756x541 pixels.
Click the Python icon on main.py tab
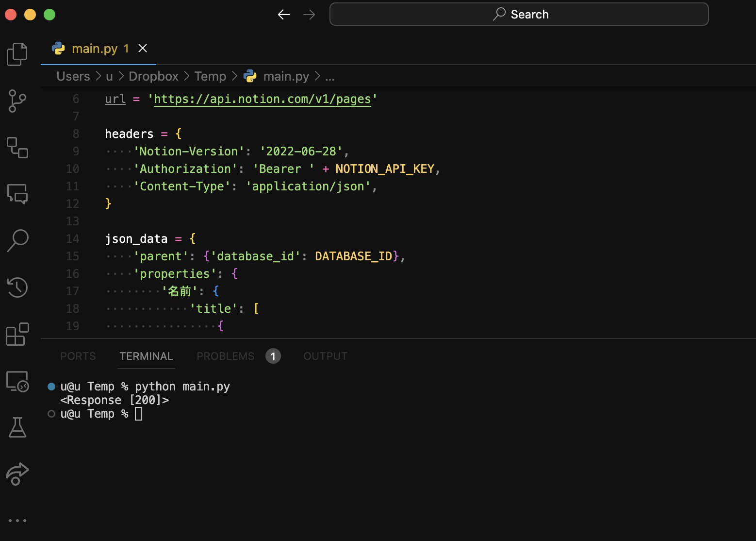(x=58, y=49)
